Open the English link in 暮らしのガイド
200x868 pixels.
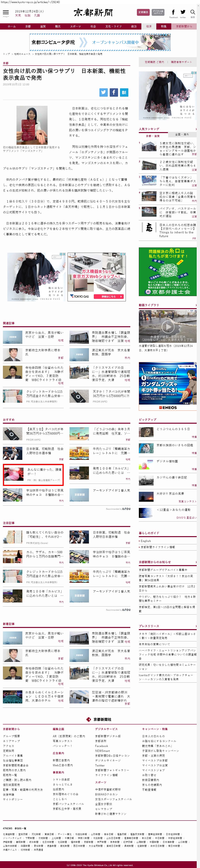pyautogui.click(x=146, y=541)
